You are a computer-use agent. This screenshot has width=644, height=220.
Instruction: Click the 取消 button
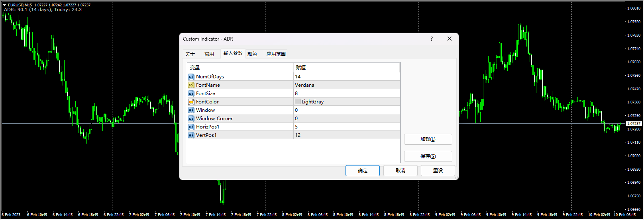tap(400, 171)
